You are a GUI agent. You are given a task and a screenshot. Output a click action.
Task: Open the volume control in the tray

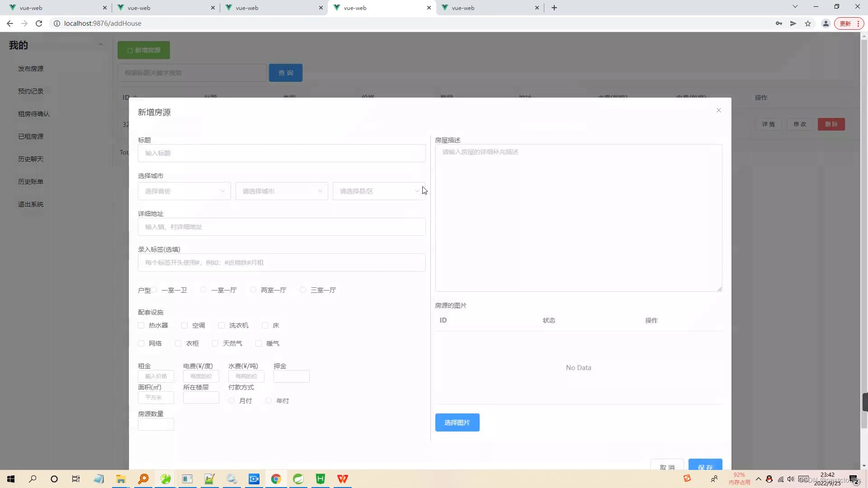pos(791,479)
